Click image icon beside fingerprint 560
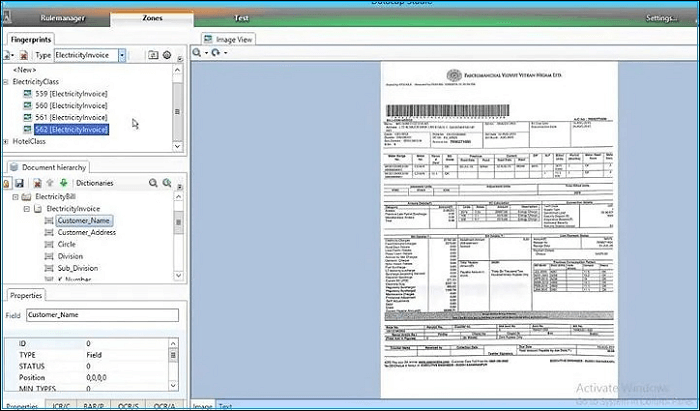This screenshot has width=700, height=411. [x=28, y=106]
